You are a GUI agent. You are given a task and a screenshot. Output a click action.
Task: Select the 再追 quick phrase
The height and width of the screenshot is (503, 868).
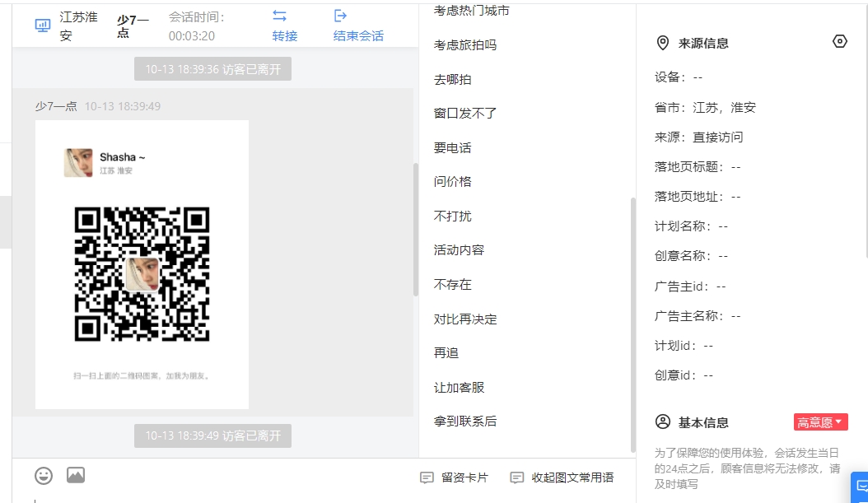point(446,353)
